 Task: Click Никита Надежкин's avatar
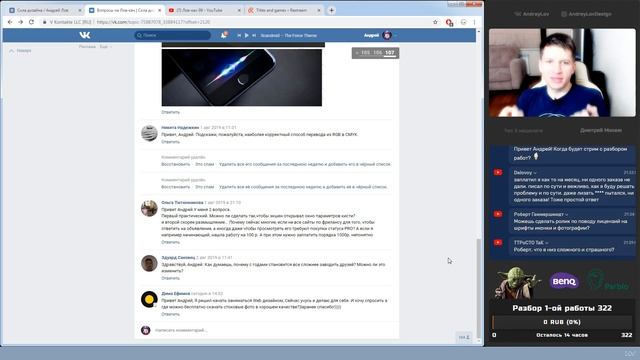(149, 133)
